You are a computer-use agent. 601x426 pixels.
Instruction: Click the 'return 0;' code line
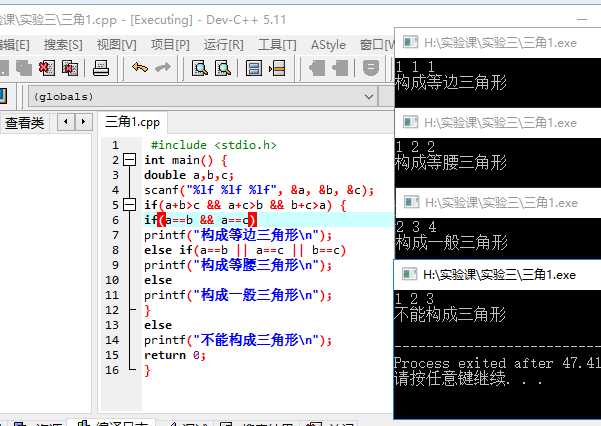point(175,355)
